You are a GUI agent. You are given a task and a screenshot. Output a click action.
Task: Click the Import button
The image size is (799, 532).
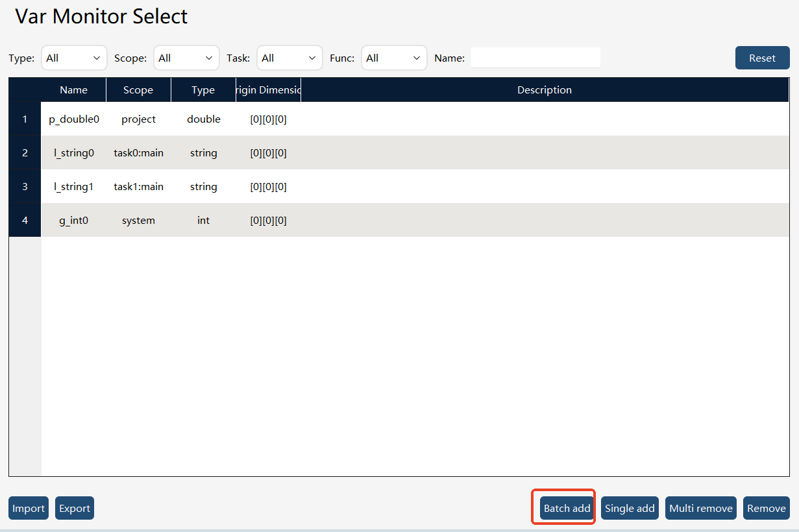pos(29,508)
